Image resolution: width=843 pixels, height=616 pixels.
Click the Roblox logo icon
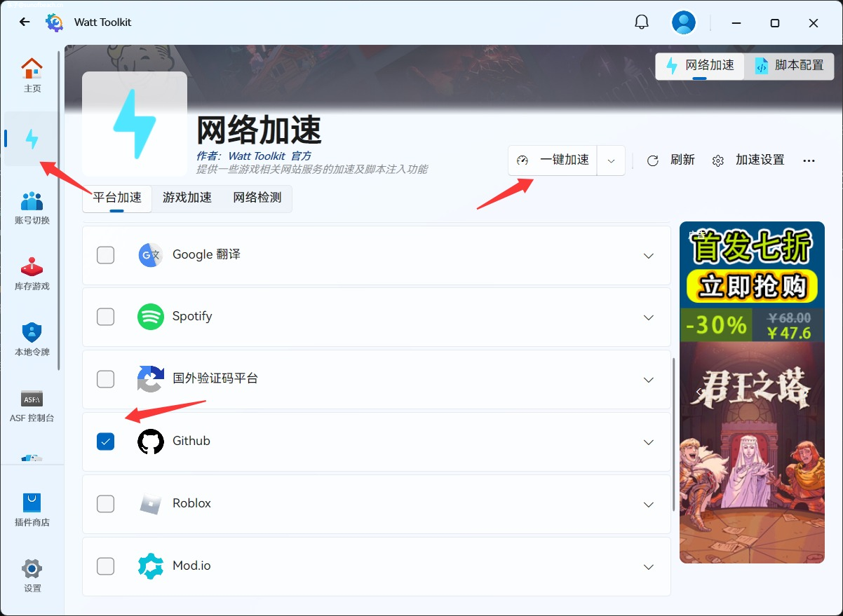pyautogui.click(x=150, y=504)
